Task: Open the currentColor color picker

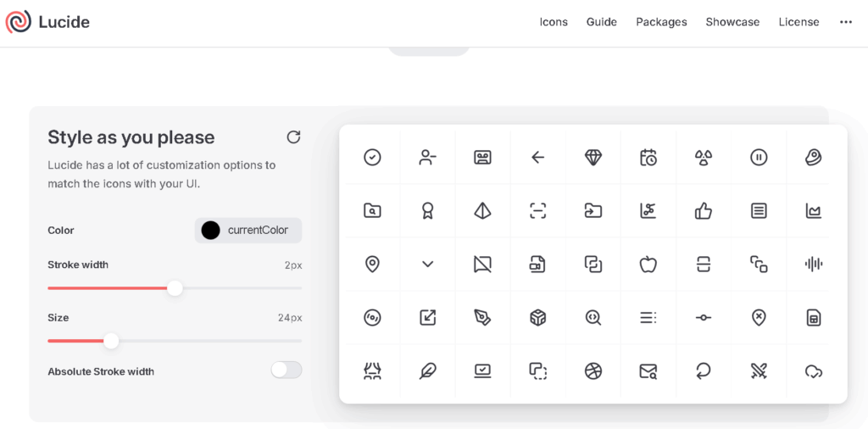Action: (x=248, y=230)
